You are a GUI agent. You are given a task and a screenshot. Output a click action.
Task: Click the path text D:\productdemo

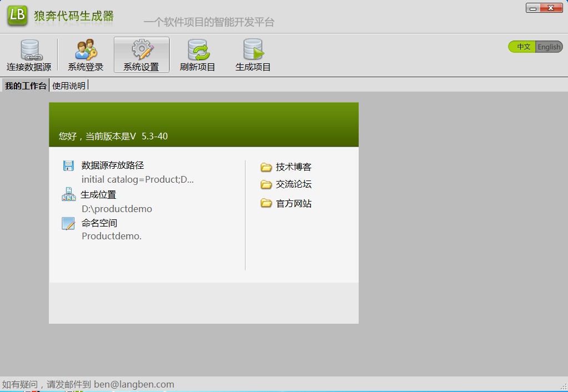click(x=117, y=209)
